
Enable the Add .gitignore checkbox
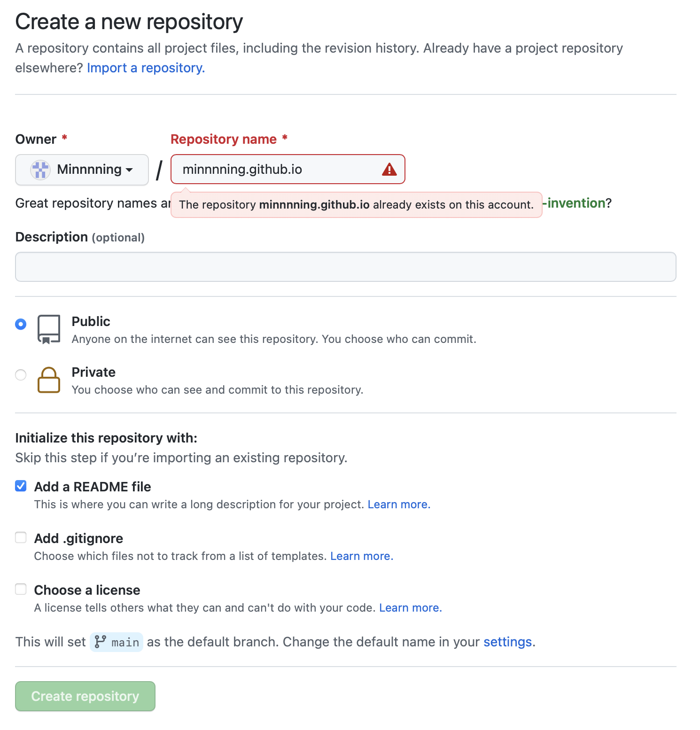coord(21,537)
